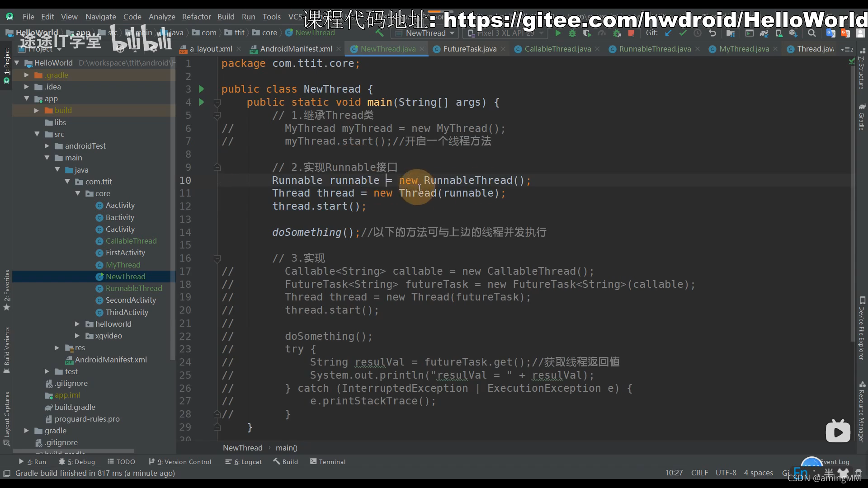
Task: Open the Terminal tool window
Action: click(x=328, y=462)
